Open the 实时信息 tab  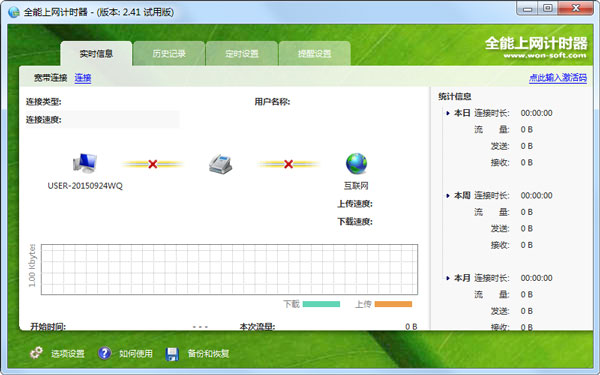[96, 54]
